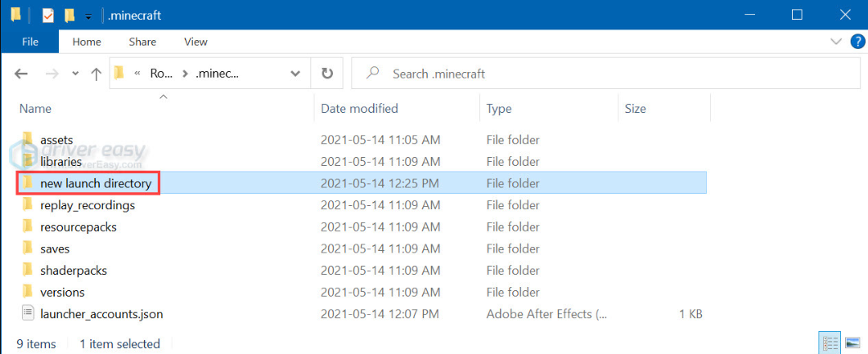Sort by the Size column header
The image size is (868, 354).
[x=636, y=109]
